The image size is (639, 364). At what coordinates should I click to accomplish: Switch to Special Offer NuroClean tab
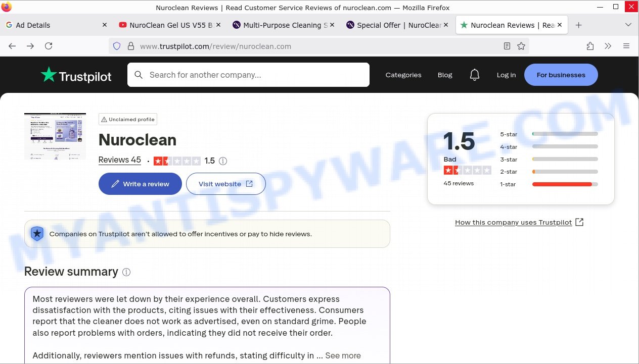point(398,25)
